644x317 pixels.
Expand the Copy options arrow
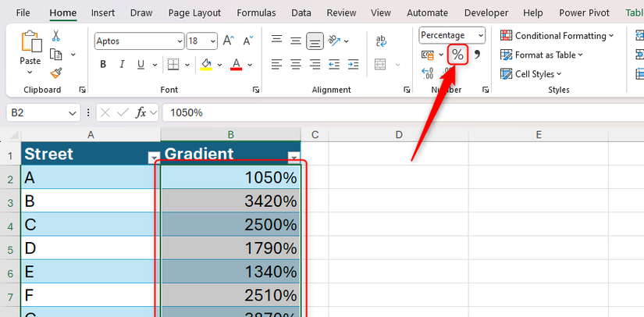73,55
